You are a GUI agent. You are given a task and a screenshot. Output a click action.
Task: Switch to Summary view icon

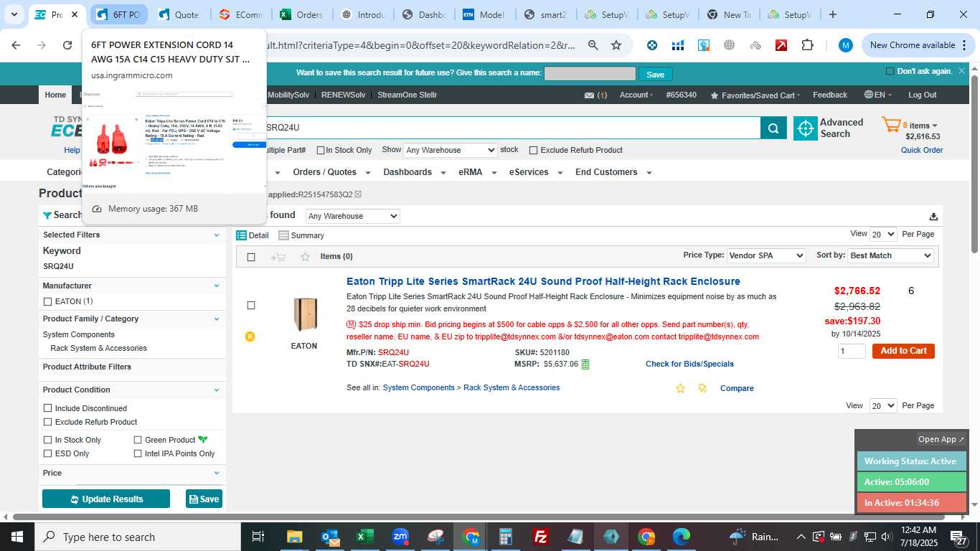284,235
